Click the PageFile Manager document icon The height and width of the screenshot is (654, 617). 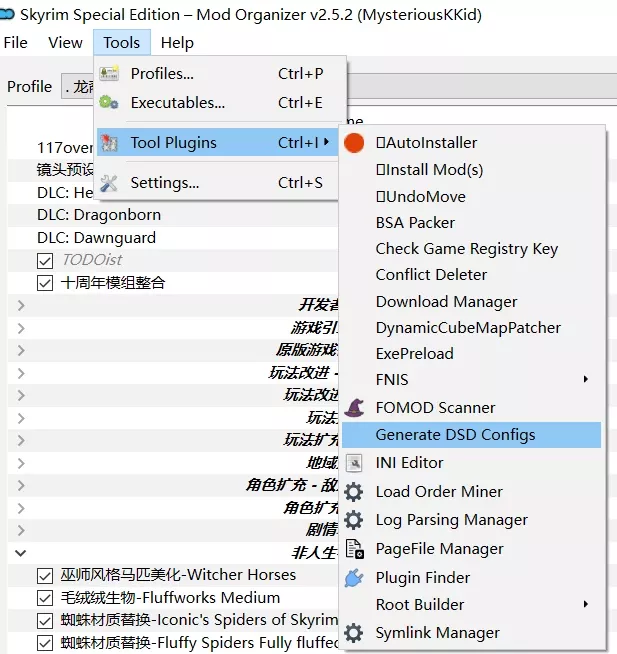(355, 548)
